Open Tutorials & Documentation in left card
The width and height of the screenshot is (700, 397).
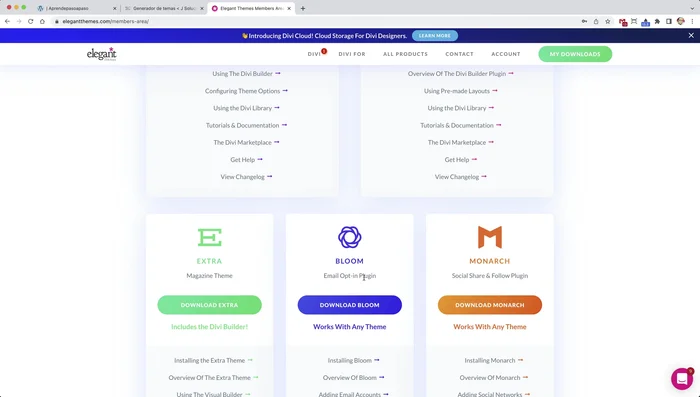pos(246,125)
